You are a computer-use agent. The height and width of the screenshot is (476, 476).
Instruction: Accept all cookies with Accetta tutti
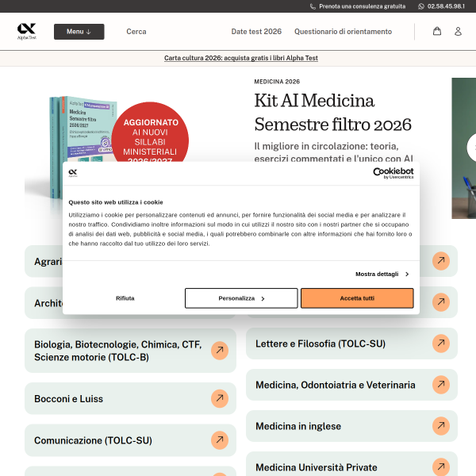(357, 298)
